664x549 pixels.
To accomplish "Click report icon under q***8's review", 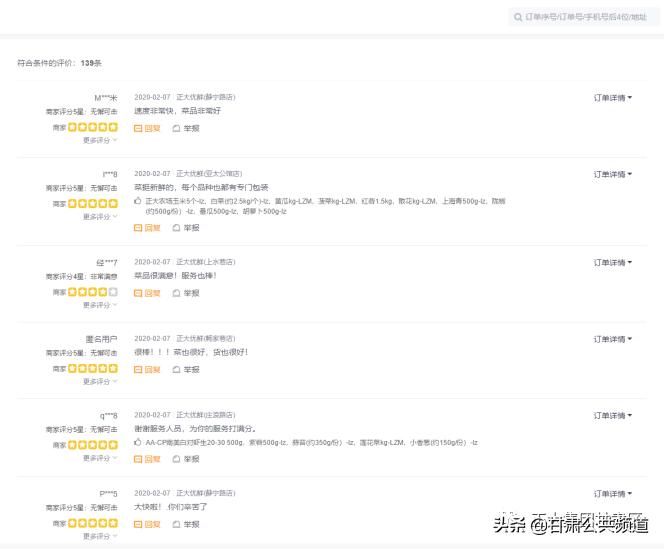I will [177, 459].
